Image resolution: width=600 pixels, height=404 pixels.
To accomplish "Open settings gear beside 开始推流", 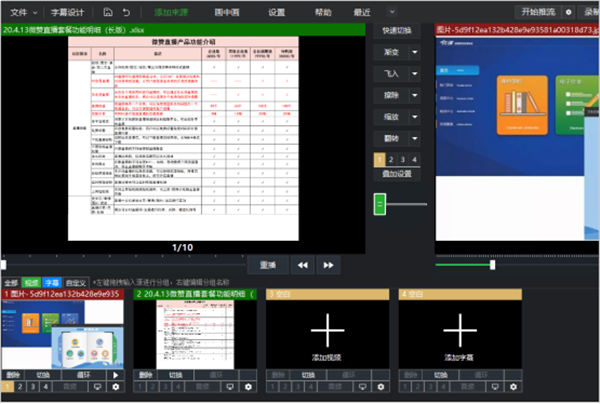I will (569, 12).
